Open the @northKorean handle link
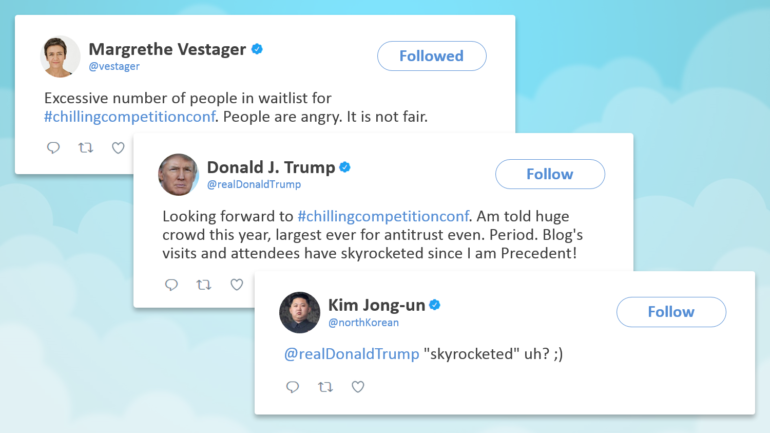 click(363, 323)
